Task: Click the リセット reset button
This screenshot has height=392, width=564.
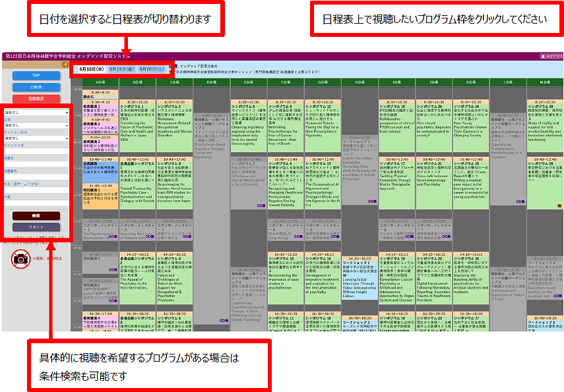Action: [x=36, y=227]
